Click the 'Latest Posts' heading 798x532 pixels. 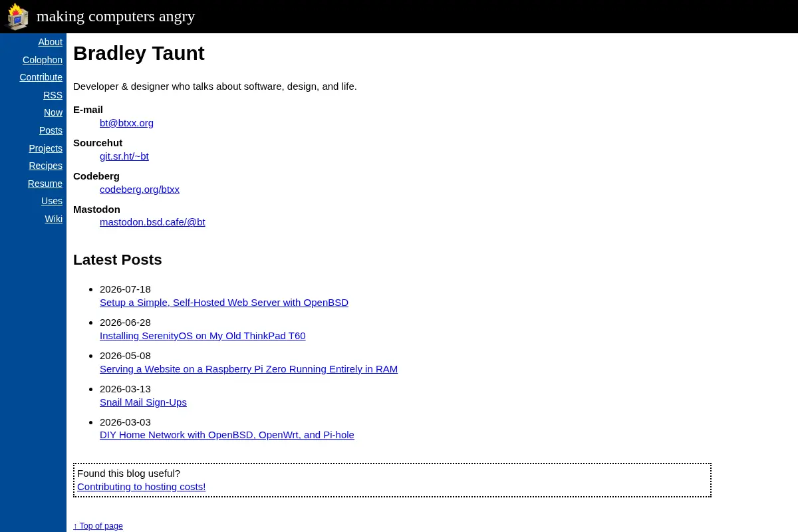[x=118, y=260]
